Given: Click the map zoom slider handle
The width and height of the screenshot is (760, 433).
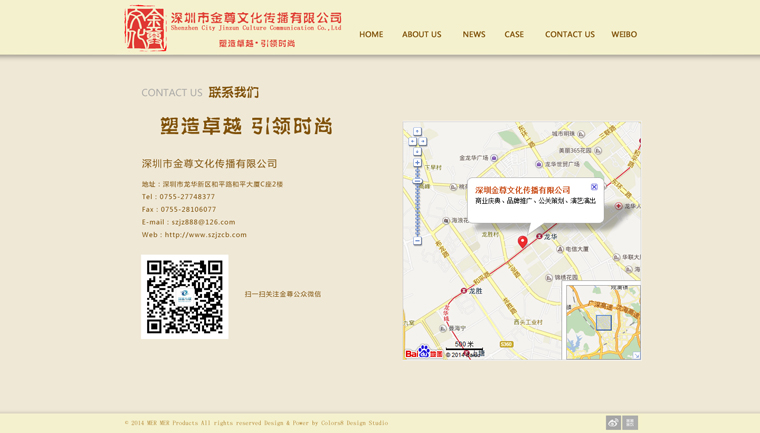Looking at the screenshot, I should coord(417,181).
